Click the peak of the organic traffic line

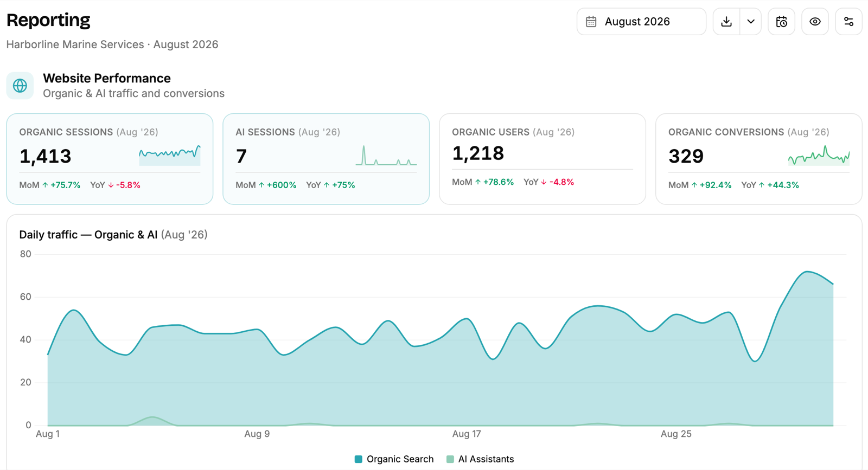tap(808, 272)
